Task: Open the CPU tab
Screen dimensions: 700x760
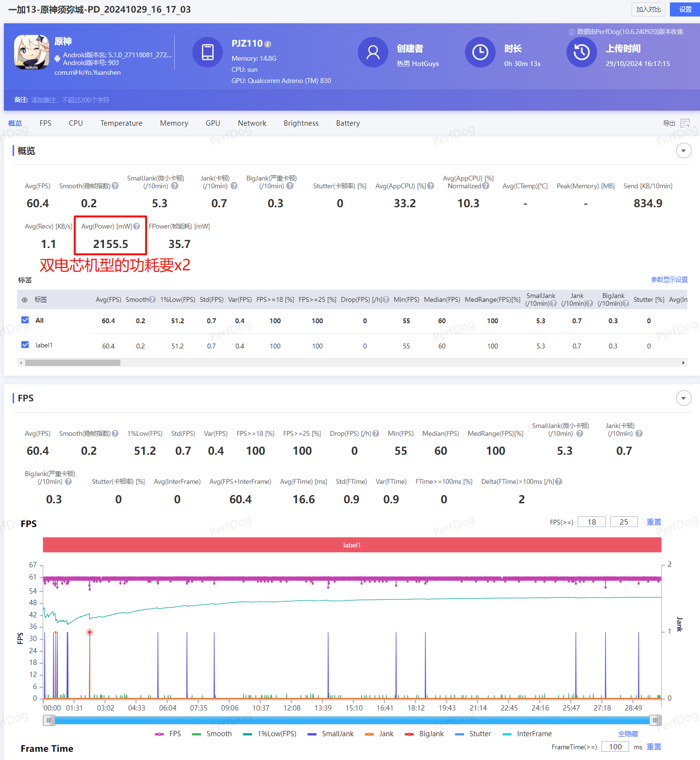Action: (76, 123)
